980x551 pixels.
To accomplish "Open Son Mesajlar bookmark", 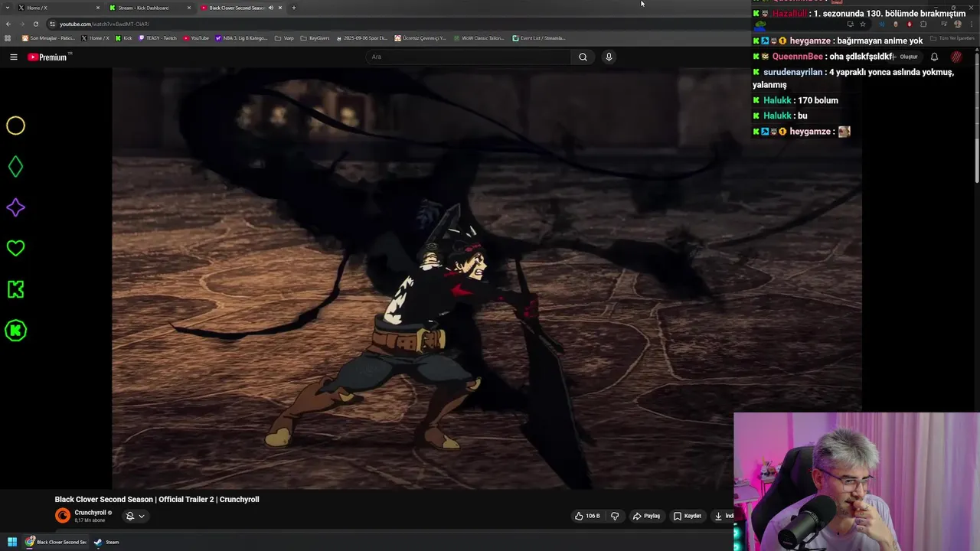I will click(x=50, y=38).
